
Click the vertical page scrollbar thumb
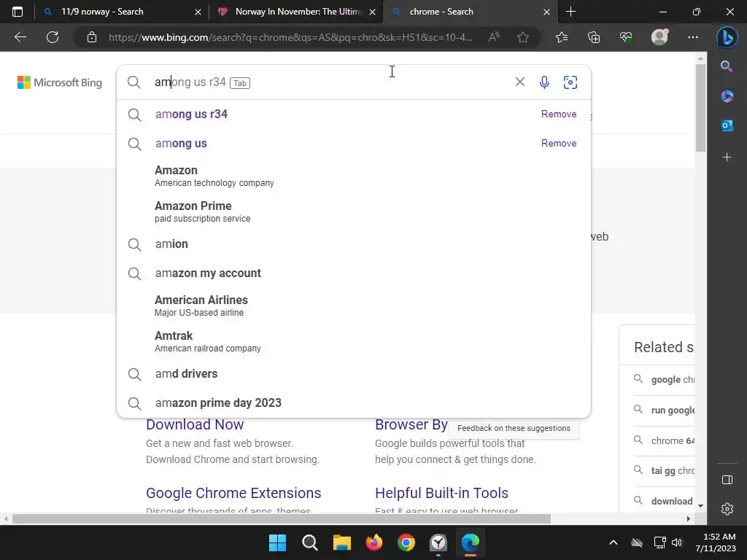point(700,107)
